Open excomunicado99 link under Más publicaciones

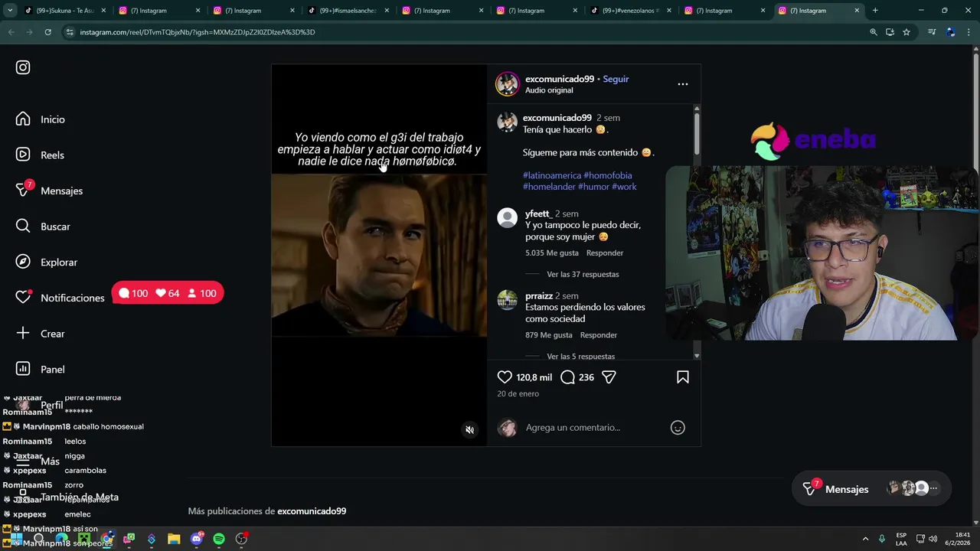point(312,511)
